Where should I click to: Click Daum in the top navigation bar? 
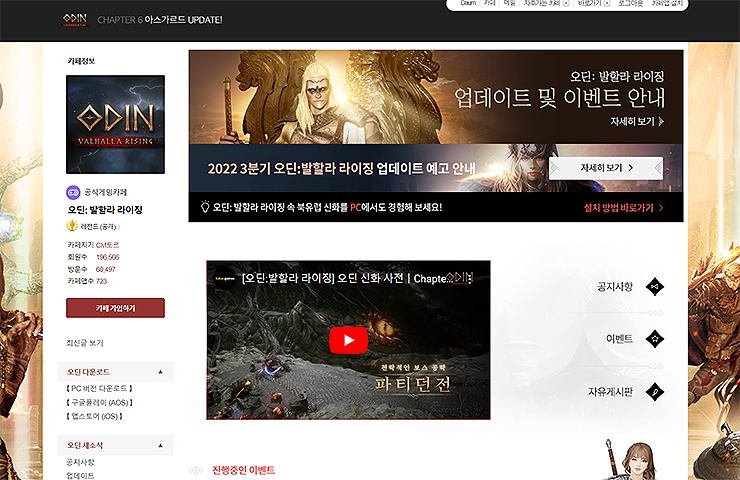click(x=468, y=3)
